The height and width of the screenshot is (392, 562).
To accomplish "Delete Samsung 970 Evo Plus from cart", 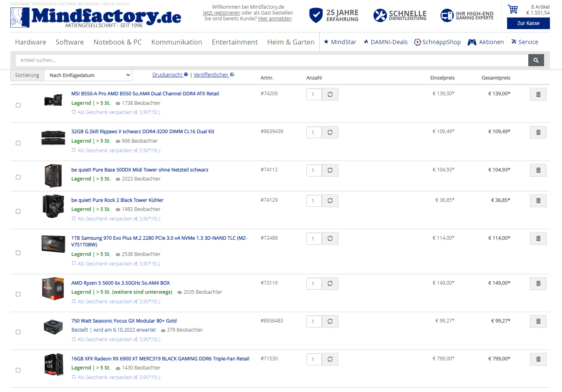I will (538, 238).
